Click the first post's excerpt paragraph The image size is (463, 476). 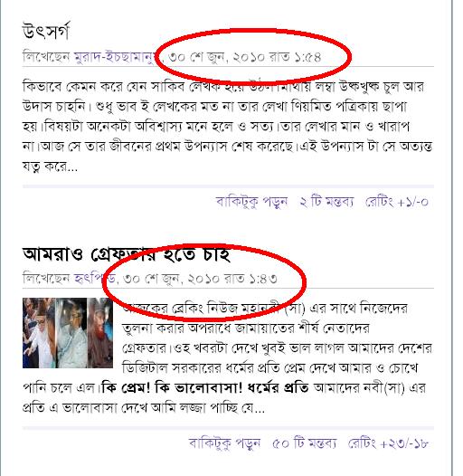click(x=228, y=127)
